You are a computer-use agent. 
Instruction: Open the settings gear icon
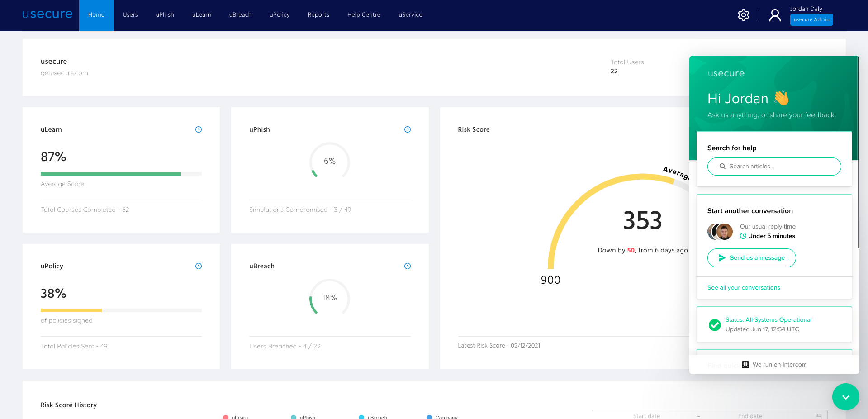coord(744,15)
